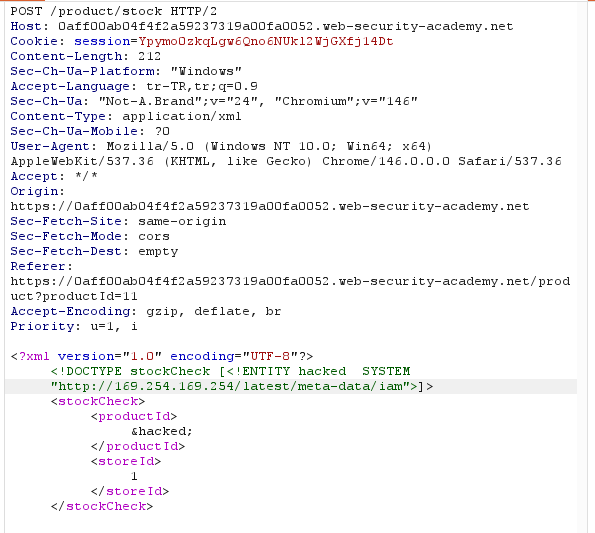Image resolution: width=595 pixels, height=533 pixels.
Task: Click the Sec-Ch-Ua-Mobile value ?0
Action: (x=162, y=131)
